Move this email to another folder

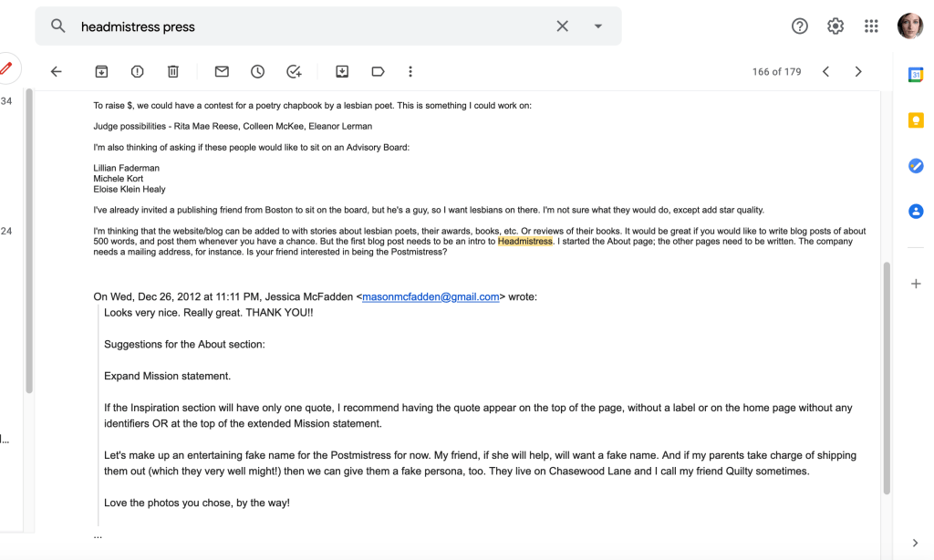[342, 71]
